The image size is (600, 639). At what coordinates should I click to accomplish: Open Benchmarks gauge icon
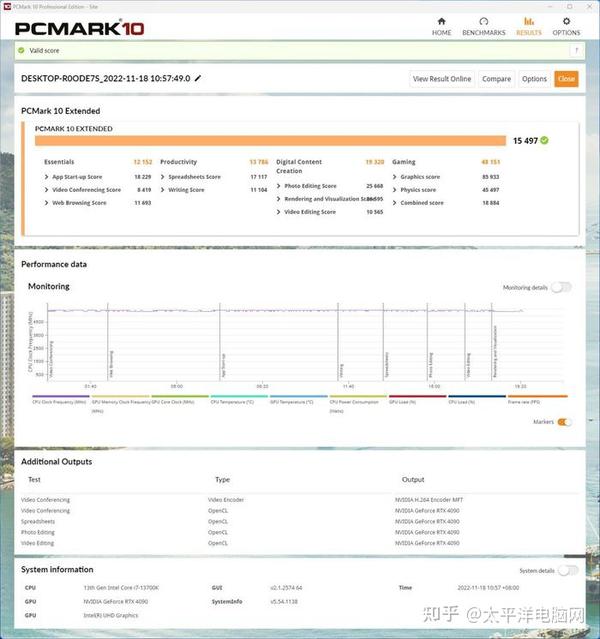tap(483, 21)
